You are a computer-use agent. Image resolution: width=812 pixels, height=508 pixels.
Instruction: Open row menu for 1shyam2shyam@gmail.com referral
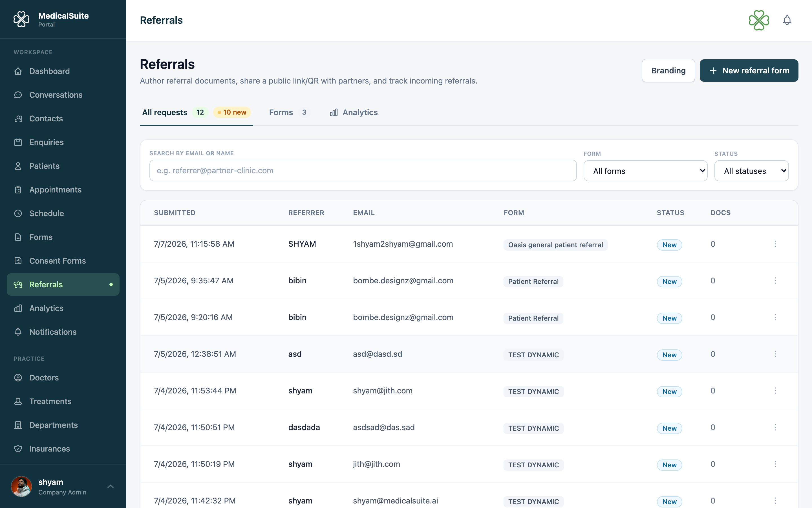[x=775, y=244]
